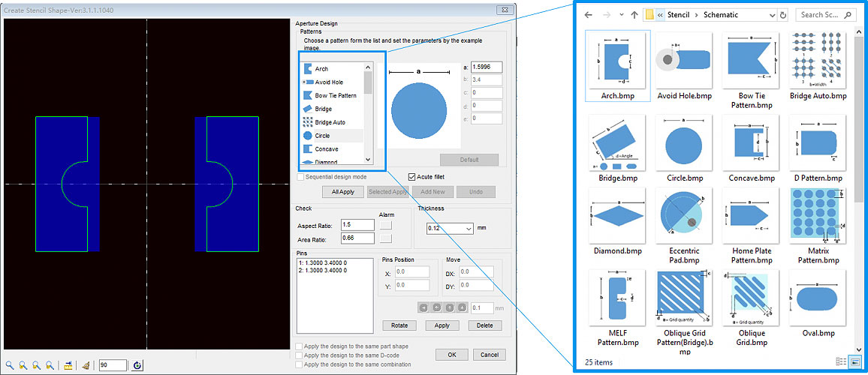Tick Apply the design to same D-code
The width and height of the screenshot is (868, 375).
tap(300, 355)
